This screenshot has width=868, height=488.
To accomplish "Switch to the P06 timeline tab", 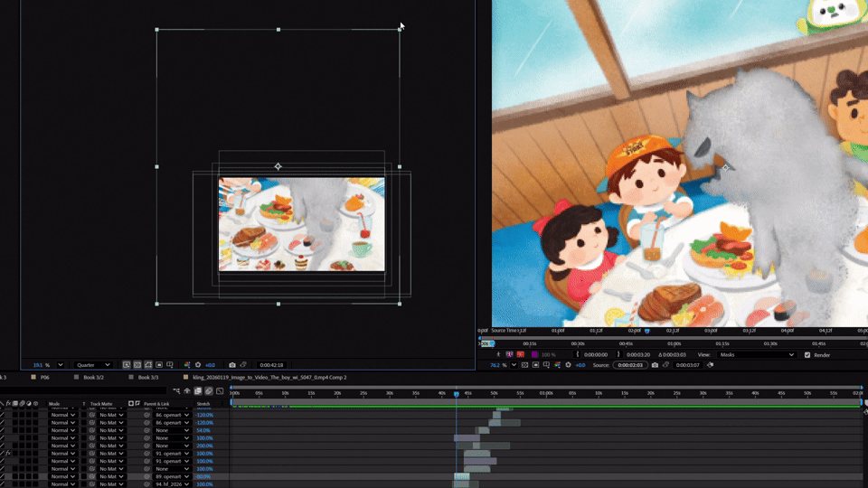I will coord(44,378).
